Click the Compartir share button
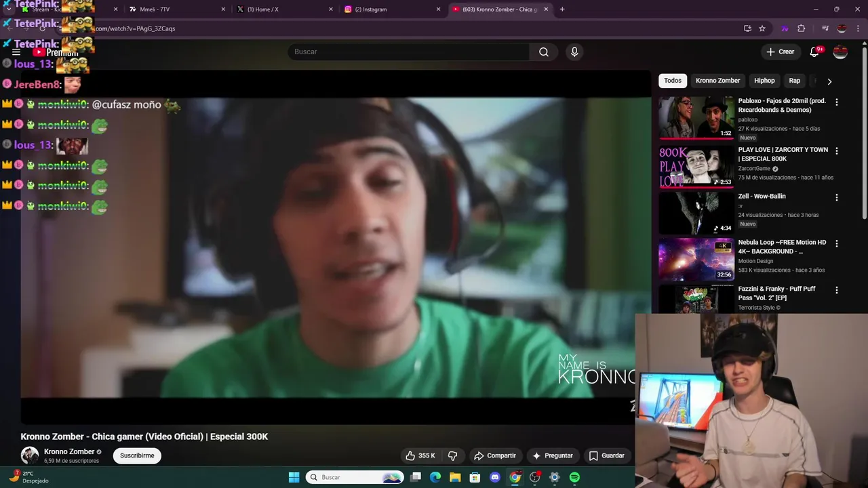The image size is (868, 488). coord(495,455)
